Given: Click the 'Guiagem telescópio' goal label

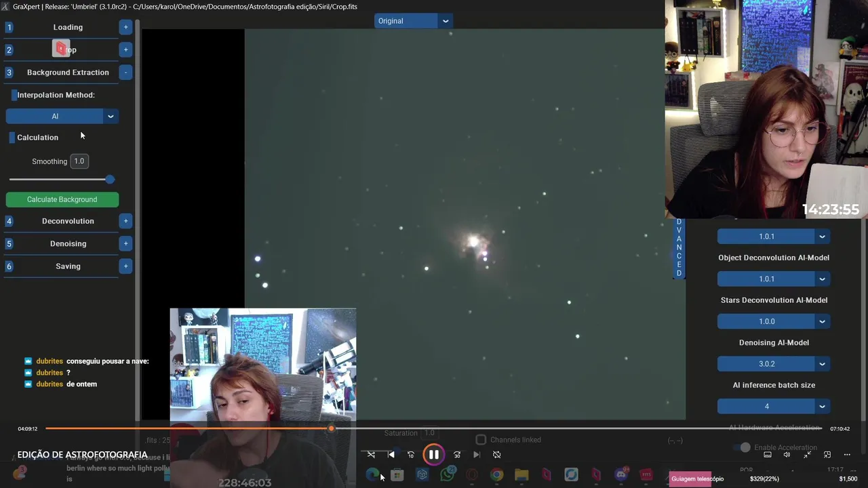Looking at the screenshot, I should pos(697,479).
